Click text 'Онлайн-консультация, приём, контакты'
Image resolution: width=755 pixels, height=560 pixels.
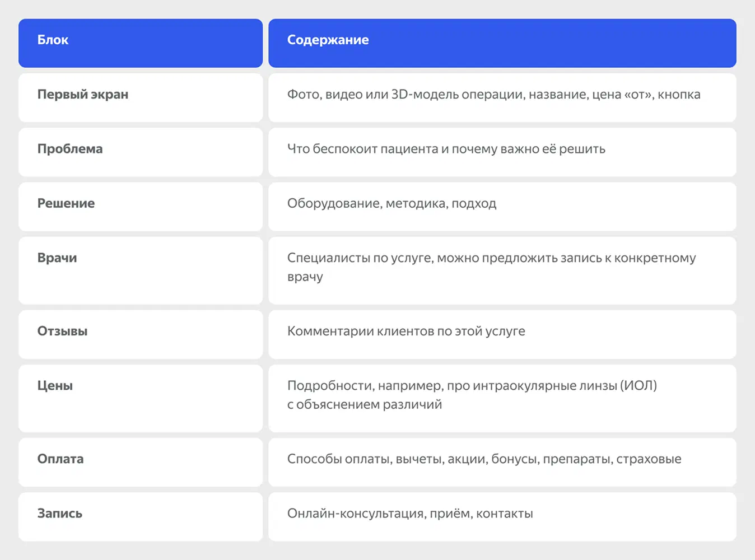point(410,514)
